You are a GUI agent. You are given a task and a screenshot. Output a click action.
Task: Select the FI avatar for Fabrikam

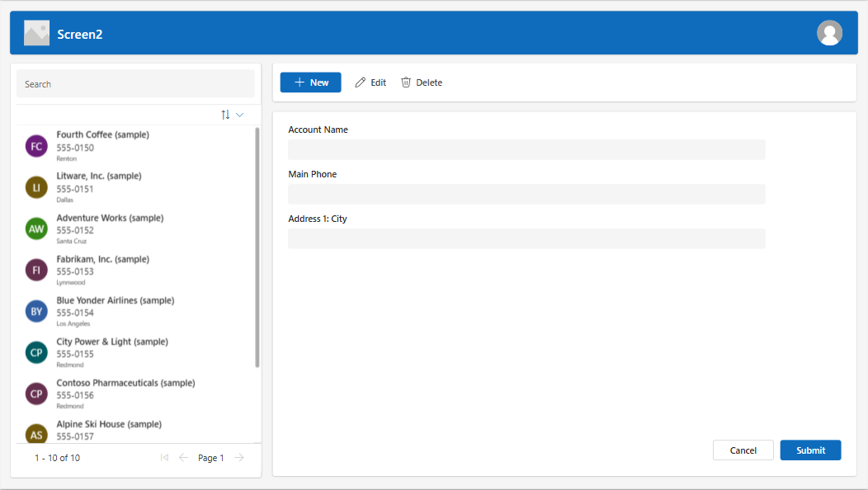[36, 271]
